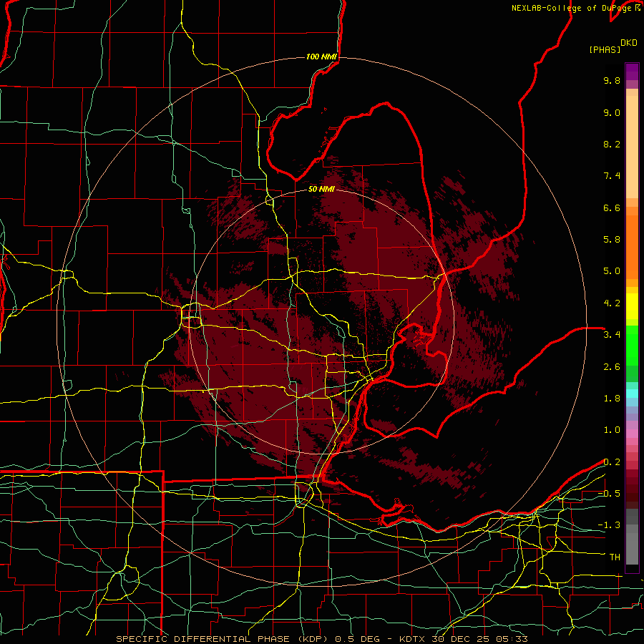
Task: Click the 9.8 value on the color scale
Action: [x=612, y=81]
